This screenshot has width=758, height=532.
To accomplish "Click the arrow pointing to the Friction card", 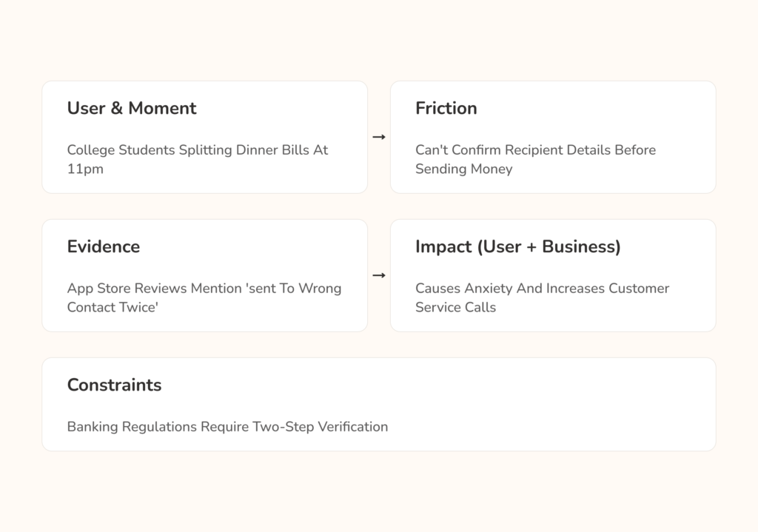I will coord(379,138).
